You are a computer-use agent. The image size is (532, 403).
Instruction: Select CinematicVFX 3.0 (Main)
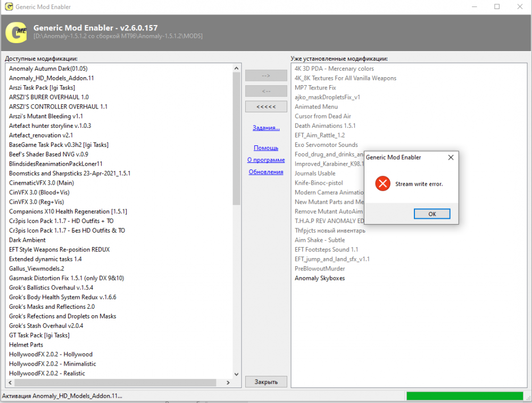click(41, 183)
